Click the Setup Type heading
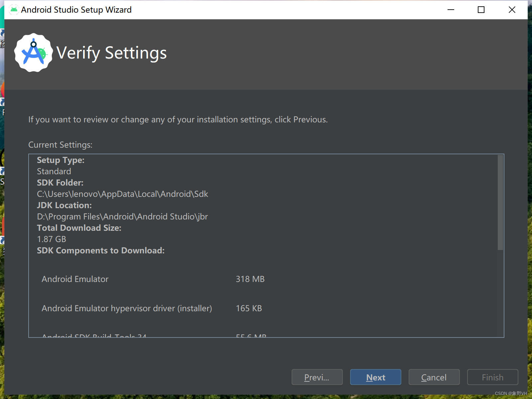Viewport: 532px width, 399px height. coord(61,160)
